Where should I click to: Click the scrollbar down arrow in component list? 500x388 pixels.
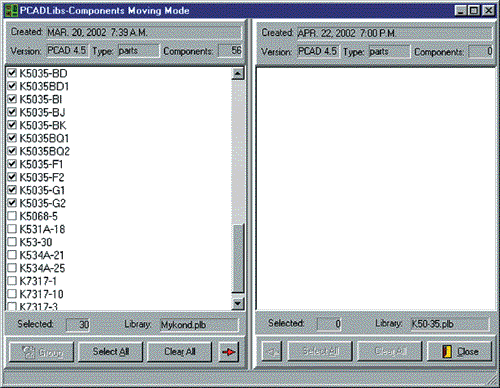click(238, 303)
